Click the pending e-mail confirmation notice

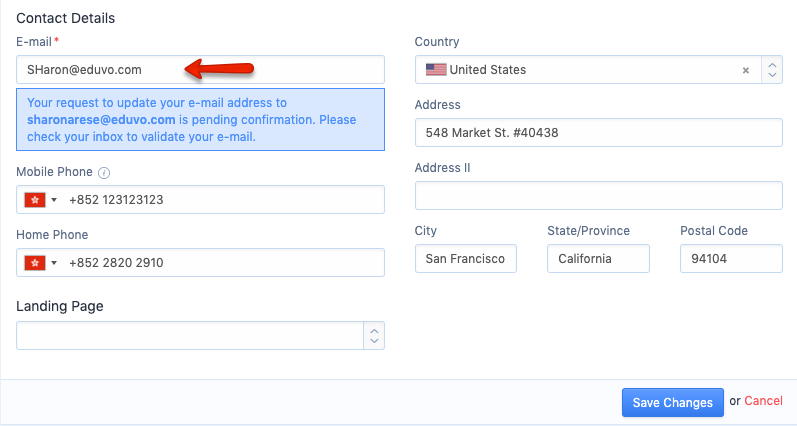(x=200, y=120)
